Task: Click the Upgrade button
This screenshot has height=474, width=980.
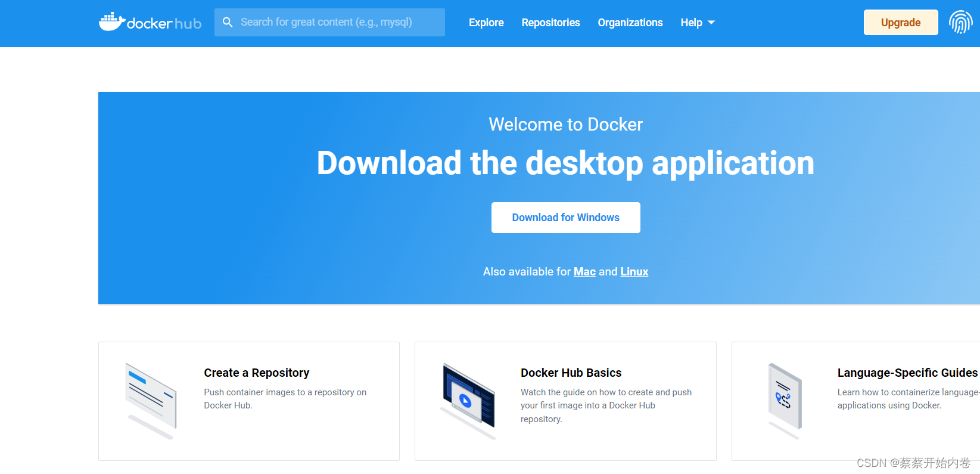Action: (x=901, y=23)
